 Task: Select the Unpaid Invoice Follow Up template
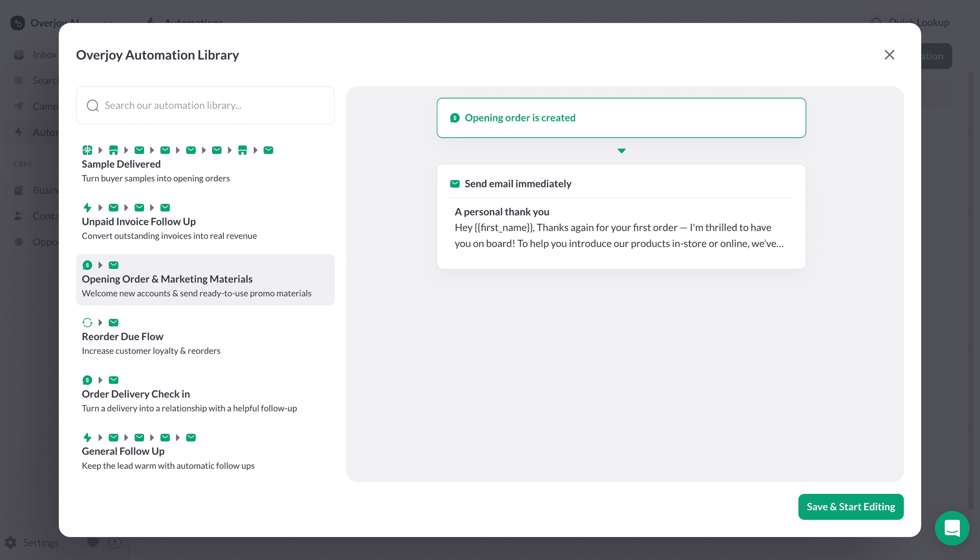[x=205, y=222]
